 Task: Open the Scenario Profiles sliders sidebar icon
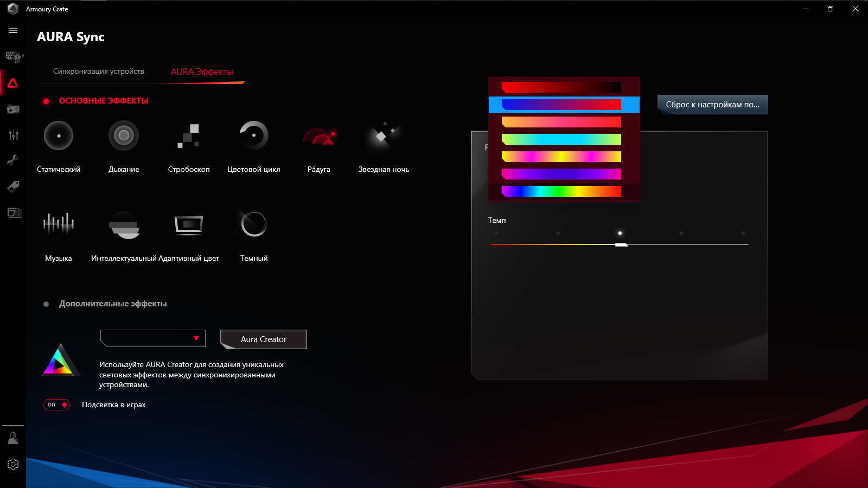pos(13,134)
